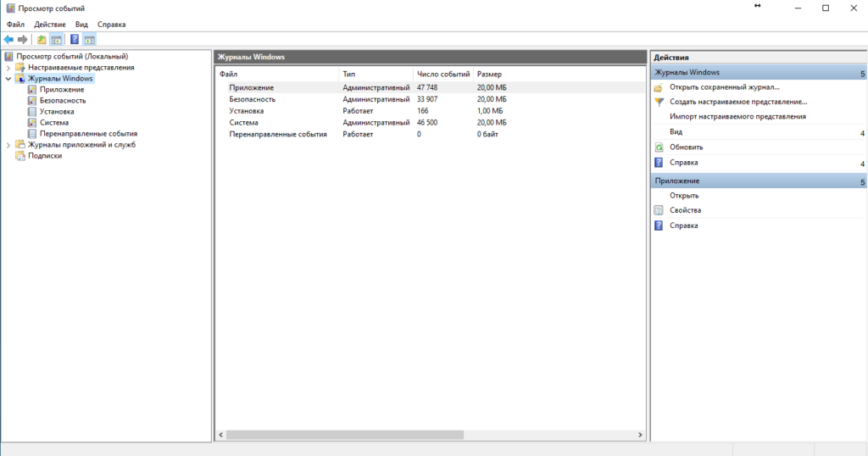The width and height of the screenshot is (868, 456).
Task: Select Перенаправленные события row in log list
Action: [430, 134]
